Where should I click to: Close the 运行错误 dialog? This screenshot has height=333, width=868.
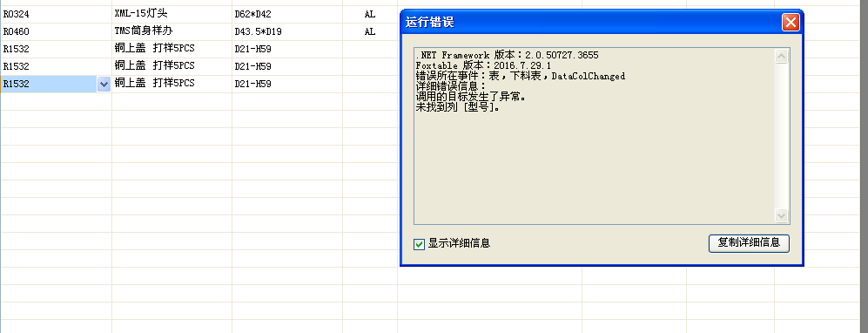pos(790,23)
